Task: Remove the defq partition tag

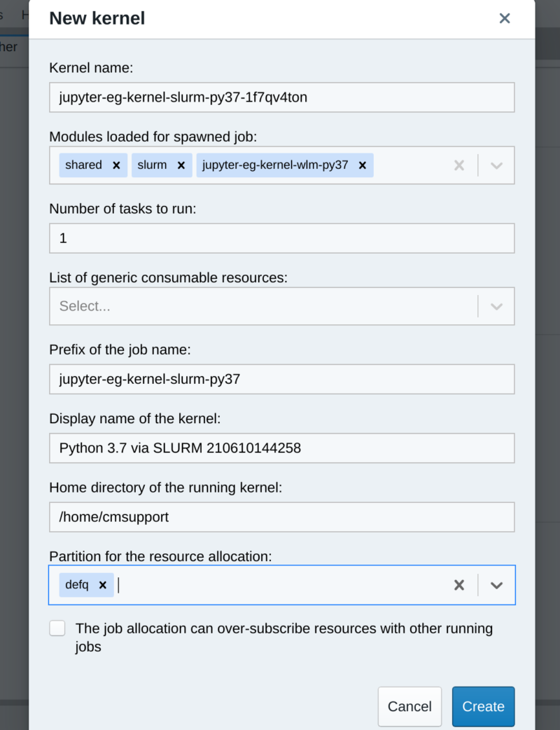Action: [x=104, y=585]
